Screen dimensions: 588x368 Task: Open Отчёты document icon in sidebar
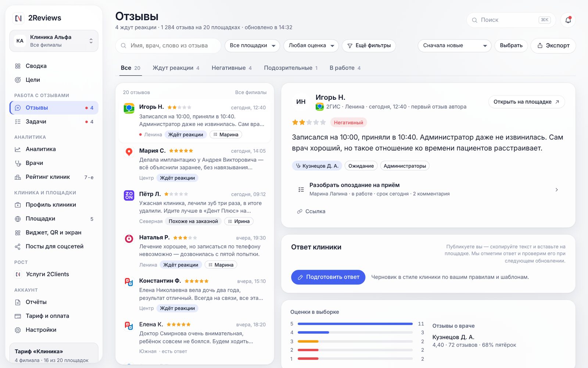coord(18,302)
